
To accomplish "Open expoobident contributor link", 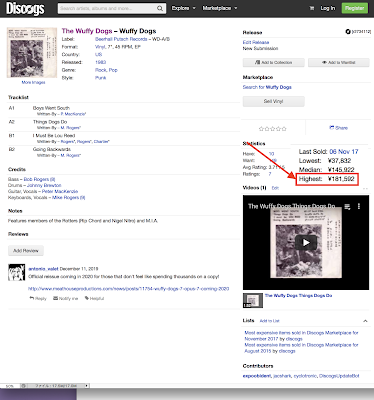I will click(x=257, y=376).
